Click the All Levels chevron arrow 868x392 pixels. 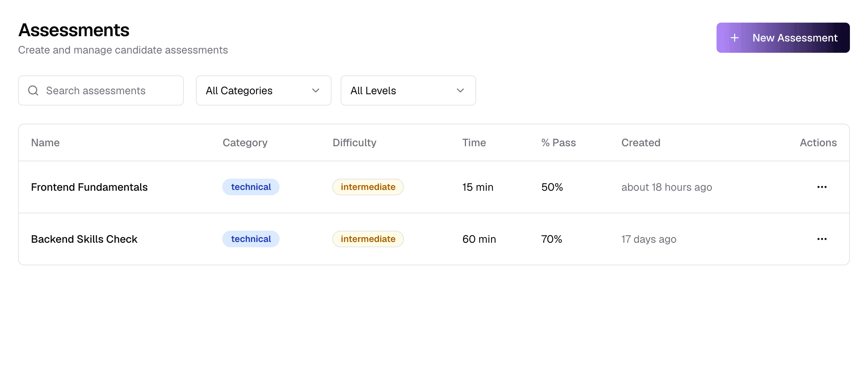pos(460,90)
